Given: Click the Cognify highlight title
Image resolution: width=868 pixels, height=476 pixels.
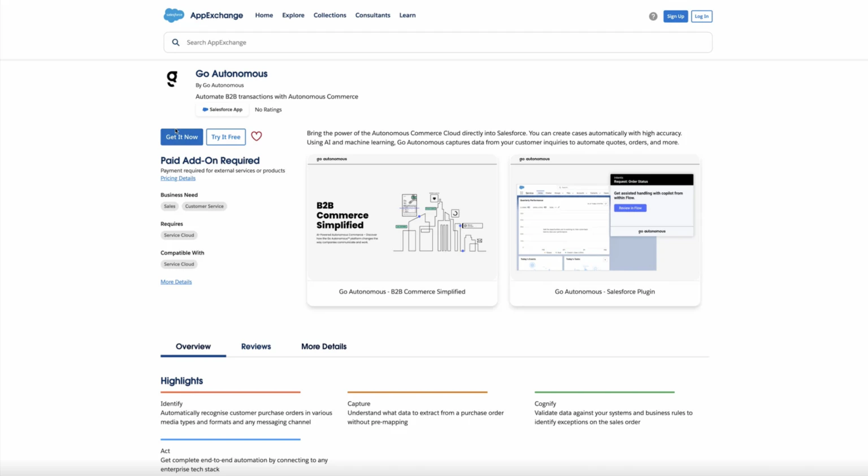Looking at the screenshot, I should point(545,404).
